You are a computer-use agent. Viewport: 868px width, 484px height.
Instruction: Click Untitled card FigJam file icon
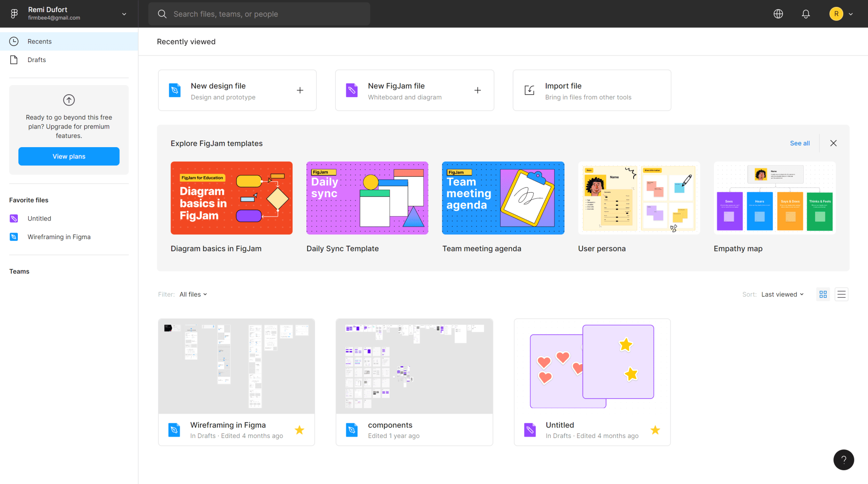(530, 430)
